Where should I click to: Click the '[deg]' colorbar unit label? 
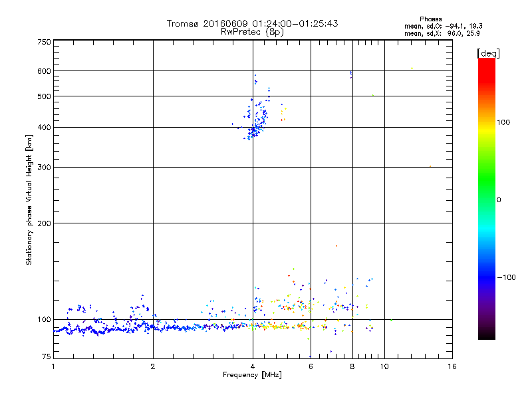tap(488, 53)
